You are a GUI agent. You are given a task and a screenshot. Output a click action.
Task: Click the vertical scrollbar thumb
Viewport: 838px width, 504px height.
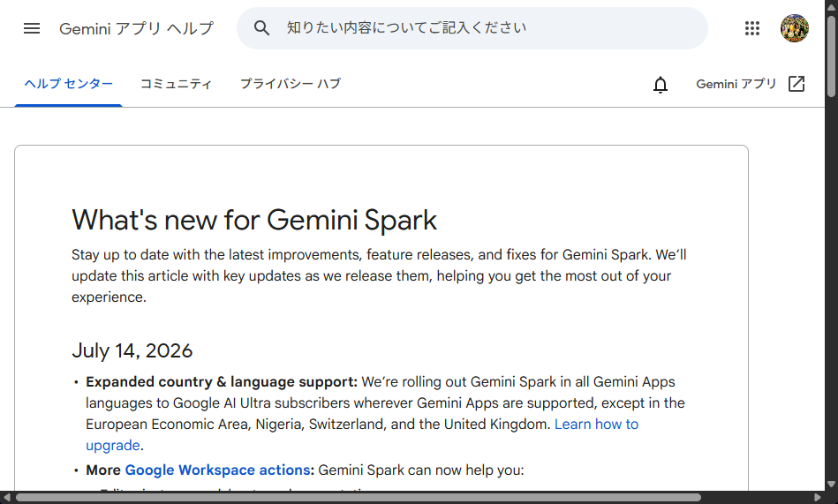coord(831,56)
